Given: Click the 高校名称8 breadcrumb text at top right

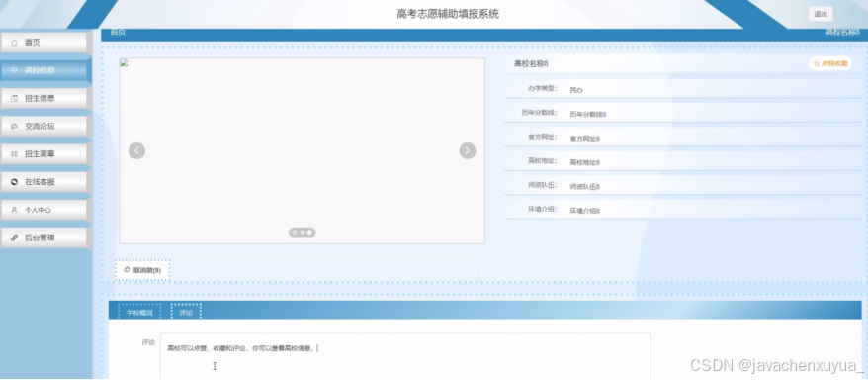Looking at the screenshot, I should click(842, 32).
